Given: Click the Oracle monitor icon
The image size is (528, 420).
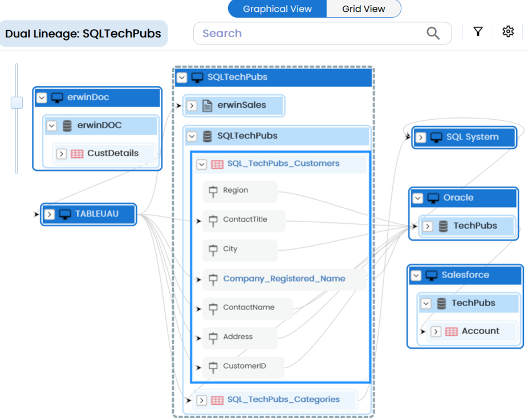Looking at the screenshot, I should (x=433, y=198).
